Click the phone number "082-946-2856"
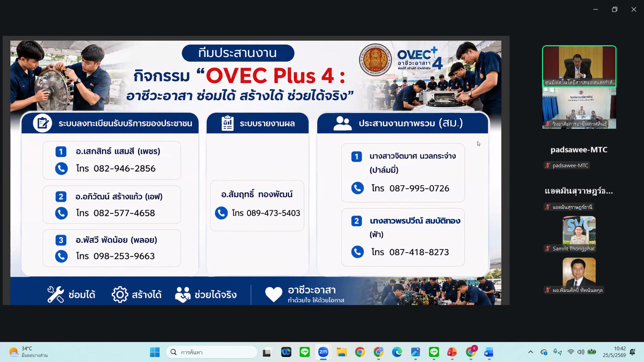The height and width of the screenshot is (362, 644). [x=124, y=169]
